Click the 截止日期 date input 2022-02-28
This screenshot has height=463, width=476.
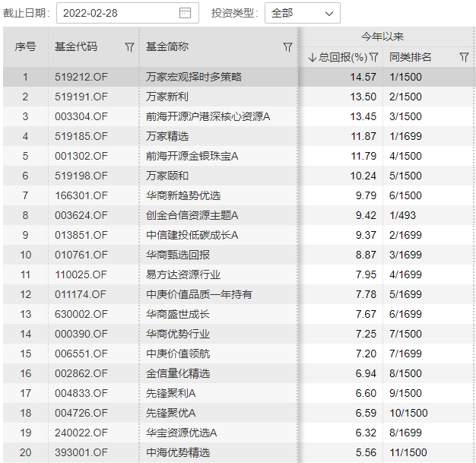click(128, 13)
